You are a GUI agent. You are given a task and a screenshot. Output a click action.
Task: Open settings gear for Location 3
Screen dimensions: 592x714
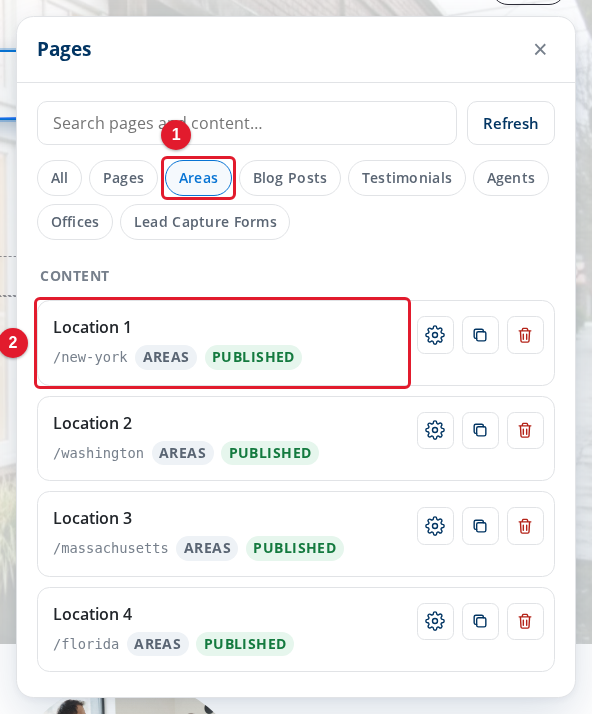(x=435, y=526)
